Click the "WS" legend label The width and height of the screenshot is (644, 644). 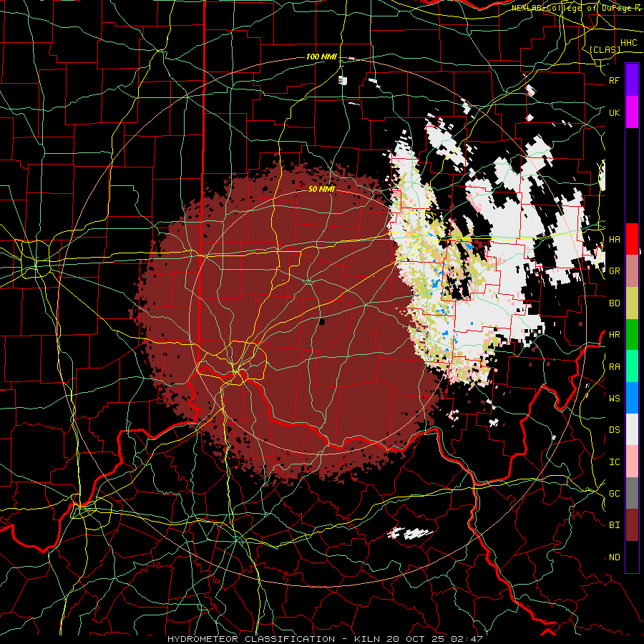click(614, 399)
